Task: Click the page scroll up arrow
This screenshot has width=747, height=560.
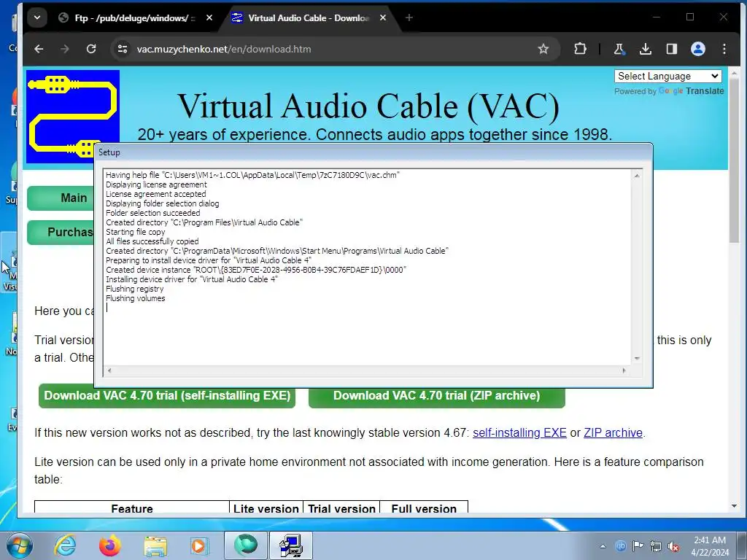Action: (x=734, y=74)
